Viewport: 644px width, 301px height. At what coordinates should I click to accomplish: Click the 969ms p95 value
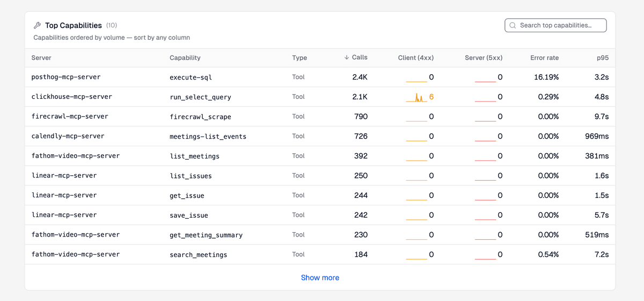[x=597, y=136]
